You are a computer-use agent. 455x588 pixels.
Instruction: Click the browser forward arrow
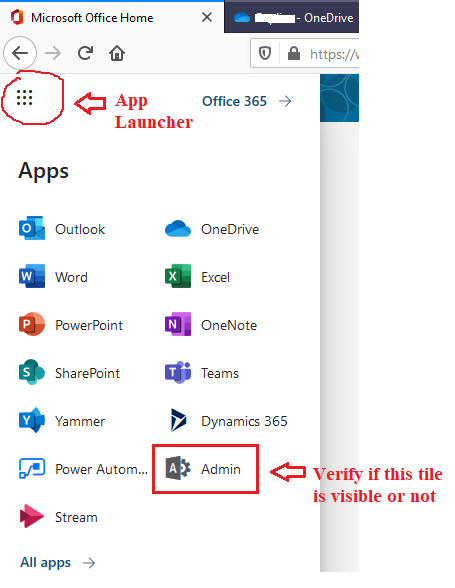pos(53,53)
